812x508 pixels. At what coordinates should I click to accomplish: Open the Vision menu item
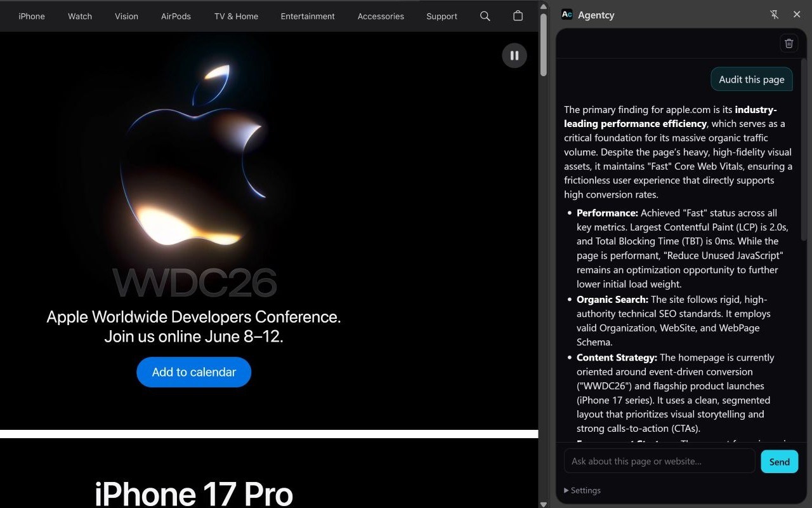pyautogui.click(x=126, y=16)
